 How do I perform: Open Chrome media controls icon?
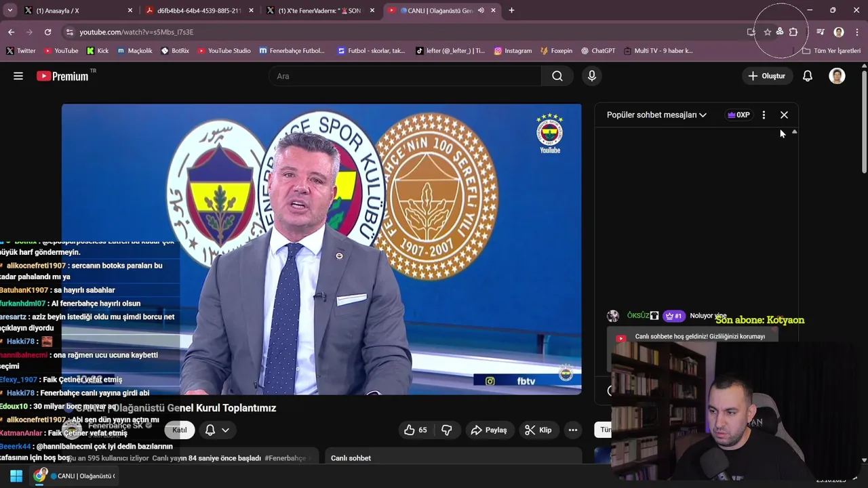click(821, 32)
